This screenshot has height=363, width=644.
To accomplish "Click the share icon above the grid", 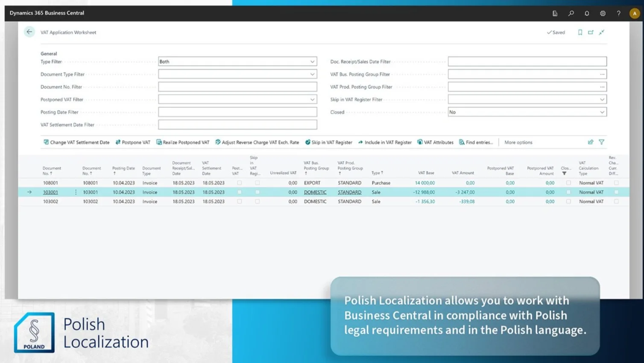I will tap(591, 142).
